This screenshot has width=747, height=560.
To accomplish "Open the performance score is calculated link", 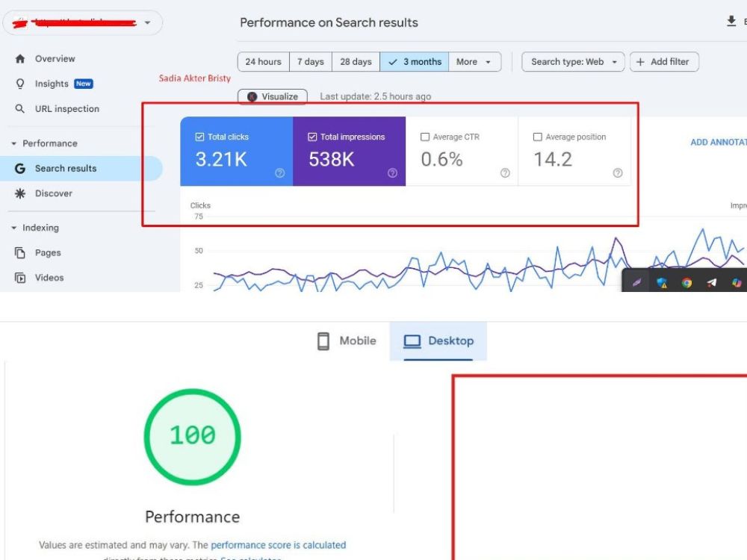I will tap(279, 545).
